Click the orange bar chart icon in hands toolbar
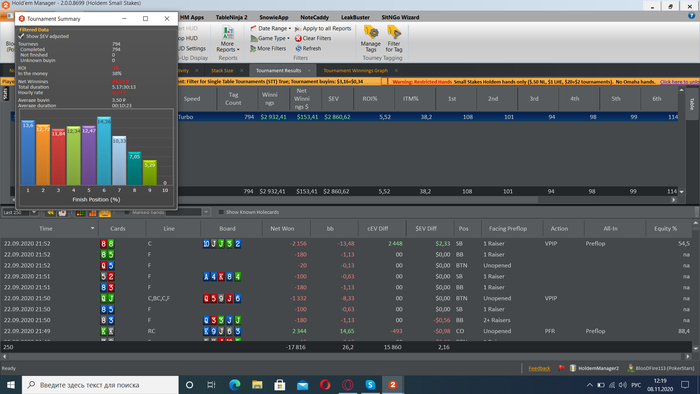The width and height of the screenshot is (700, 394). 92,212
